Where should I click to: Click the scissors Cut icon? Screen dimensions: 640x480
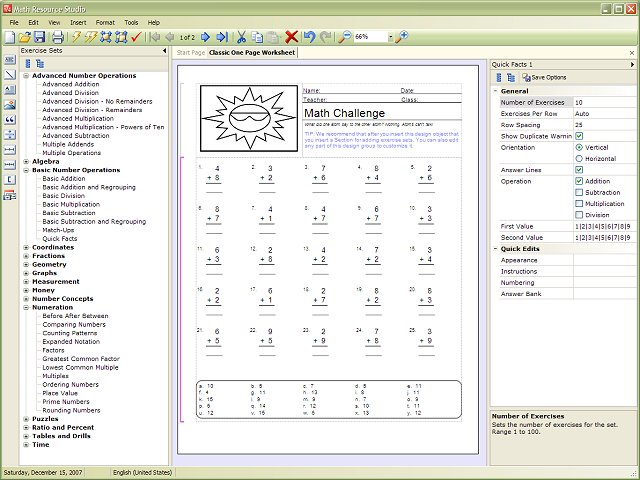(x=242, y=37)
